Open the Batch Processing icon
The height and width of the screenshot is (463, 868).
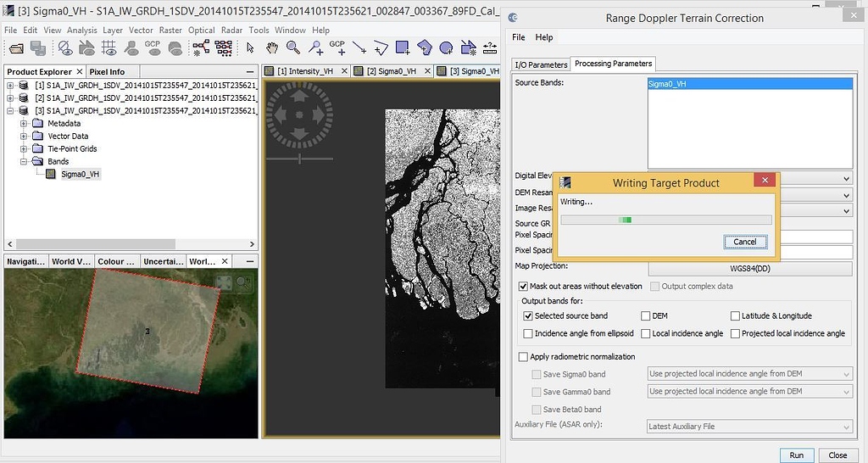(223, 48)
